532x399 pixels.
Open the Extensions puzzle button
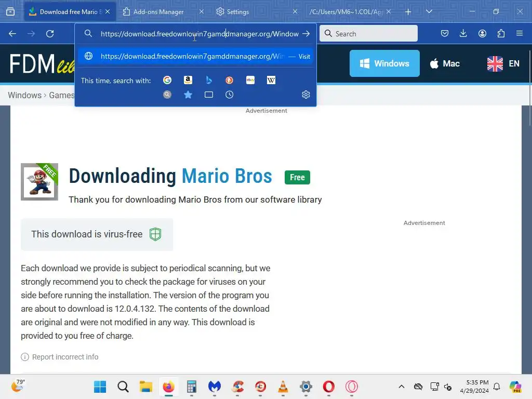501,34
